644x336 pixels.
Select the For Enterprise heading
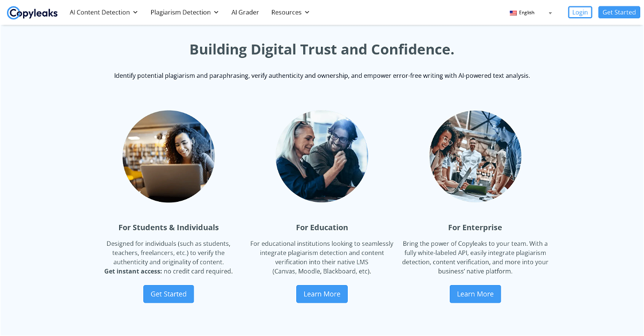[475, 228]
